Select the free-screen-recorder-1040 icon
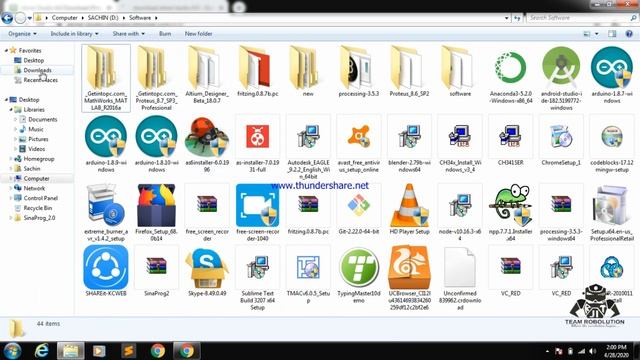The height and width of the screenshot is (360, 640). point(258,205)
